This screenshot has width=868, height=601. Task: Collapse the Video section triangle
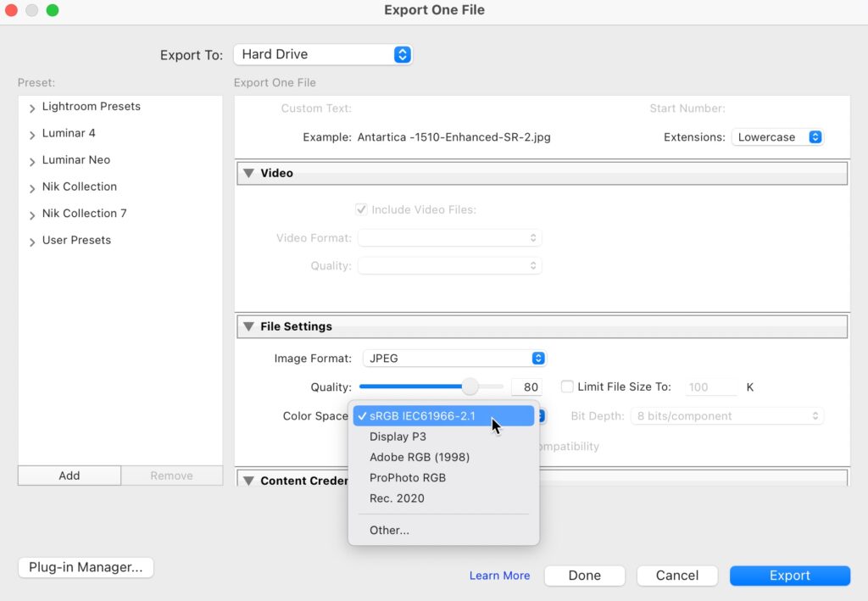(x=248, y=173)
